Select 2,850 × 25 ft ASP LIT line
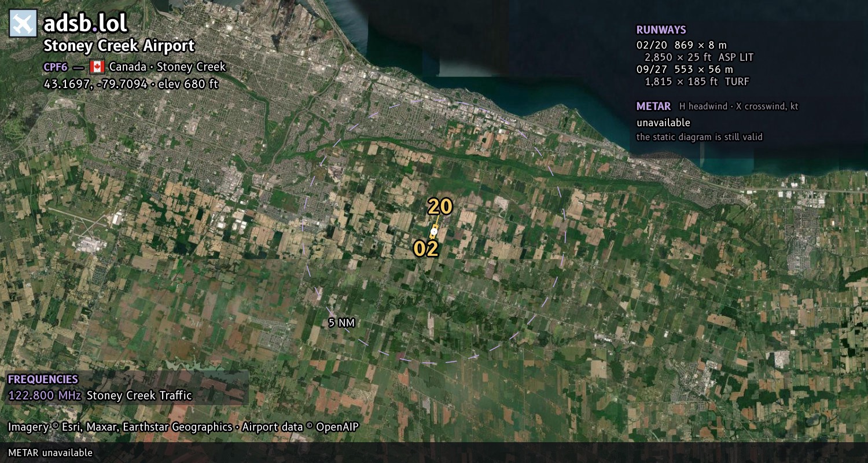This screenshot has height=463, width=868. [x=699, y=57]
